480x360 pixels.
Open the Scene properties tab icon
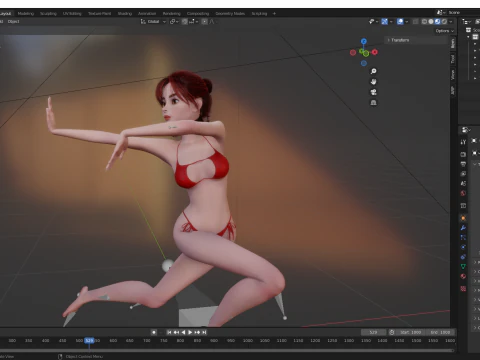point(463,183)
